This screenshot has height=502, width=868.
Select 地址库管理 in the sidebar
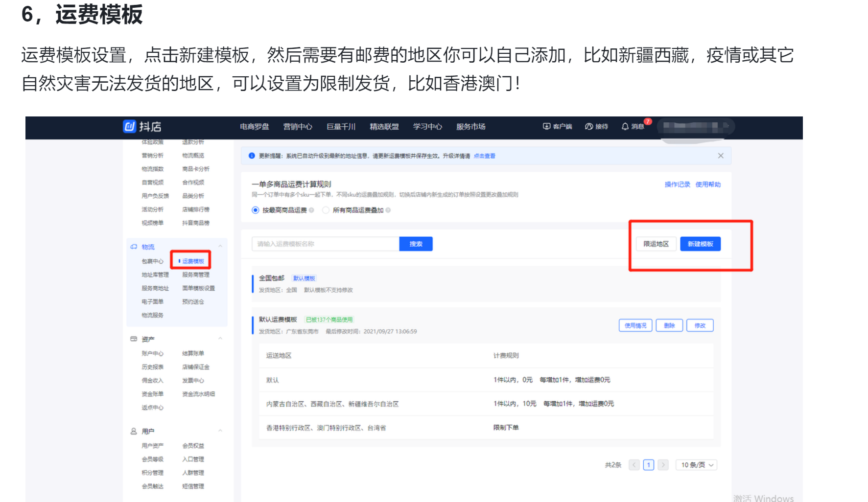[x=155, y=275]
